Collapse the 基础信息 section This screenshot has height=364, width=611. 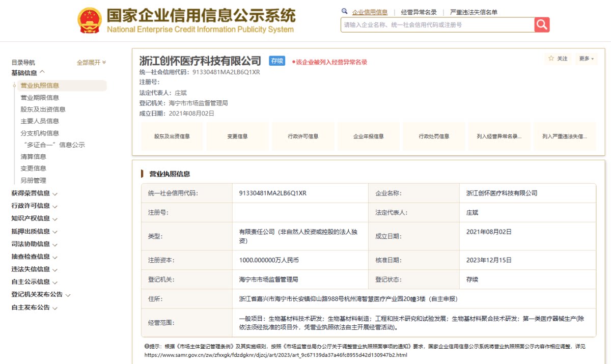pos(28,73)
